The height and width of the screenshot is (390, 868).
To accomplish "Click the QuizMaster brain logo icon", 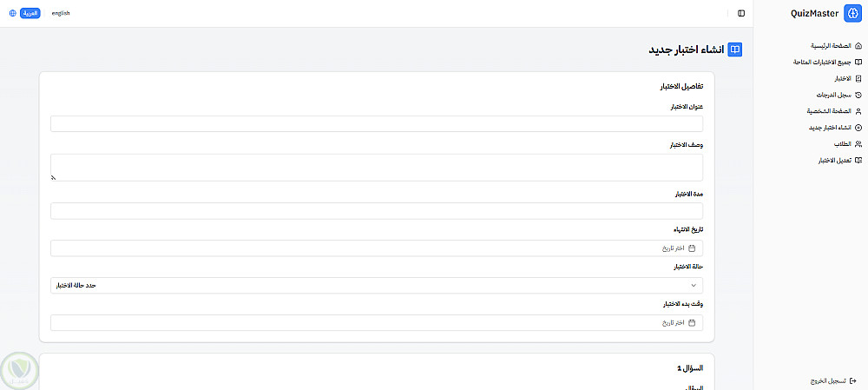I will pyautogui.click(x=852, y=13).
